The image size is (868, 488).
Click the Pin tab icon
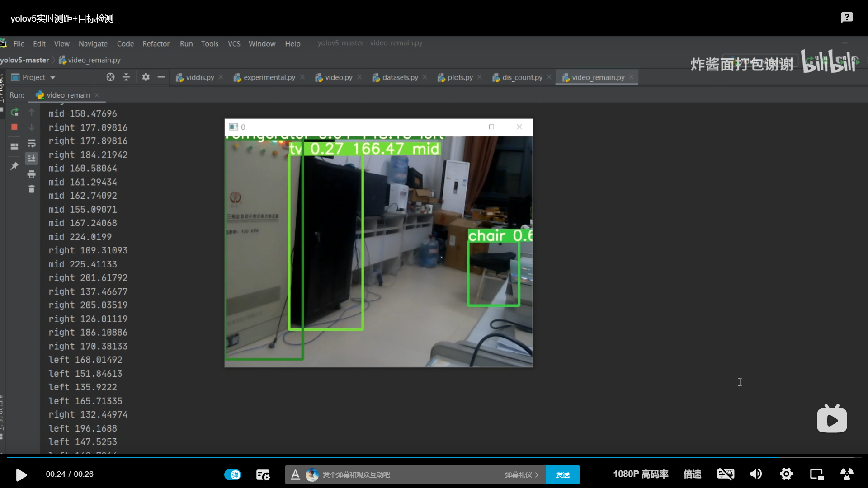tap(14, 166)
